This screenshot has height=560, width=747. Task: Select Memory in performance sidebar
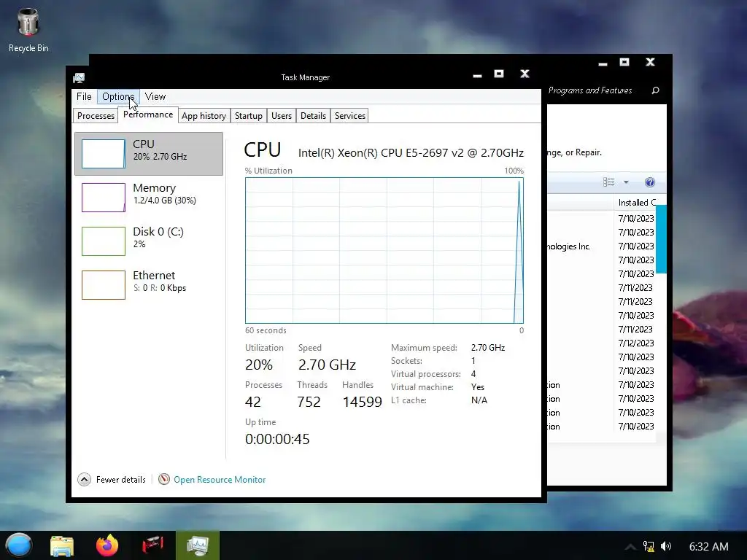(149, 197)
